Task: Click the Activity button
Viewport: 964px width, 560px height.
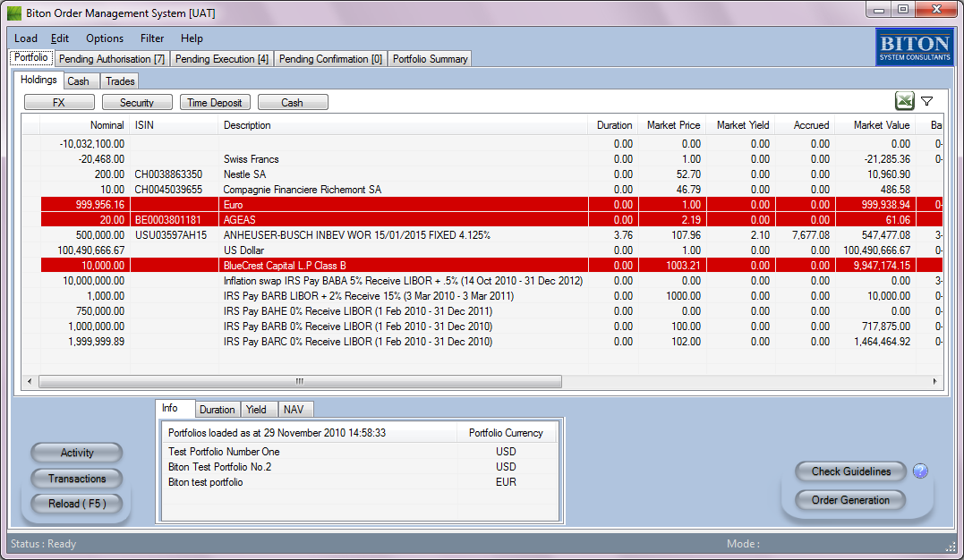Action: click(77, 453)
